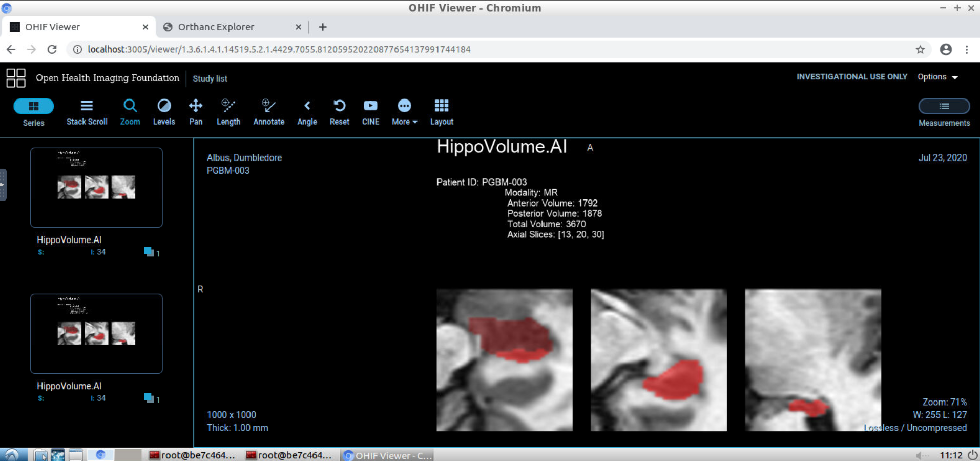Screen dimensions: 980x461
Task: Bookmark this page with star
Action: click(920, 49)
